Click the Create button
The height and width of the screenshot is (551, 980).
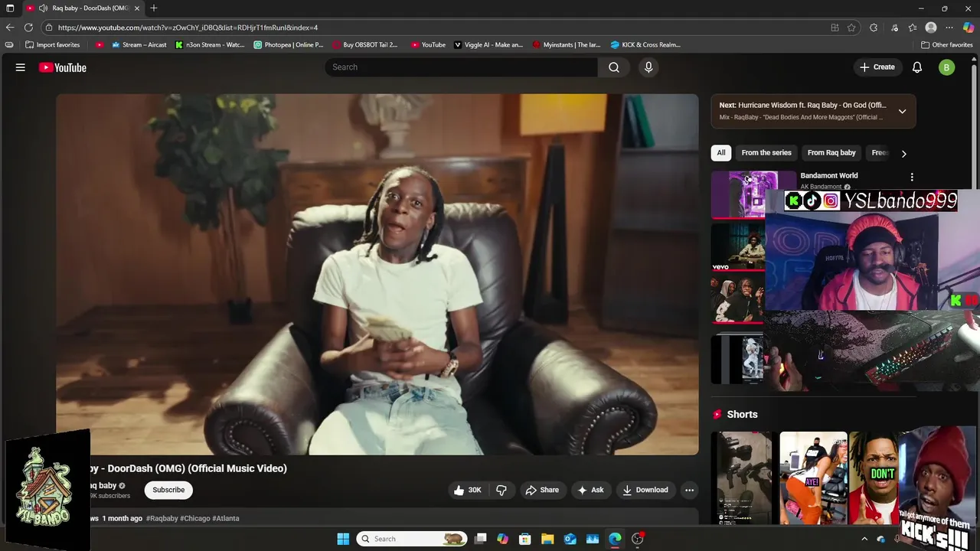click(877, 67)
